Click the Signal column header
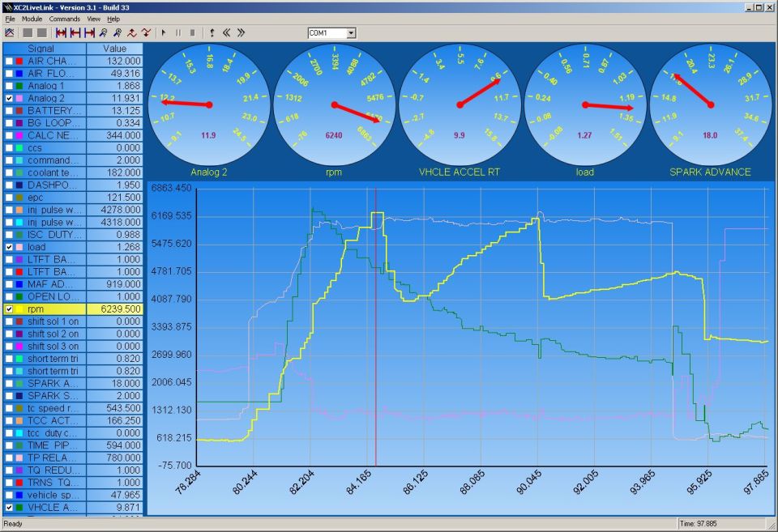 tap(45, 49)
